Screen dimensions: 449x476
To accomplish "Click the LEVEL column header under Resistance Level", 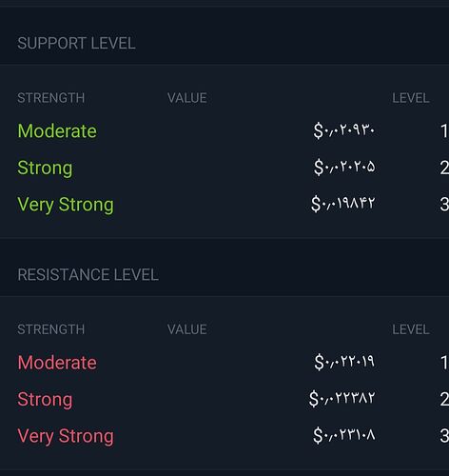I will (x=411, y=329).
